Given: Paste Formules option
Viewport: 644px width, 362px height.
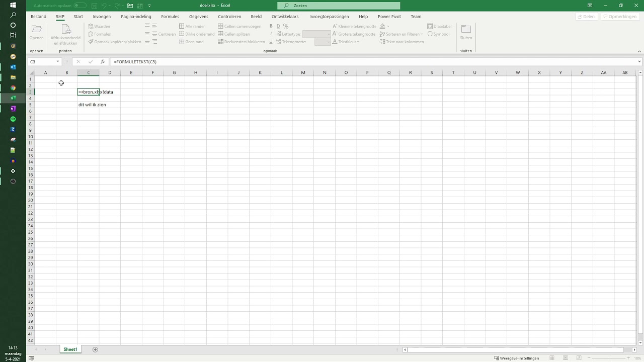Looking at the screenshot, I should [x=99, y=34].
